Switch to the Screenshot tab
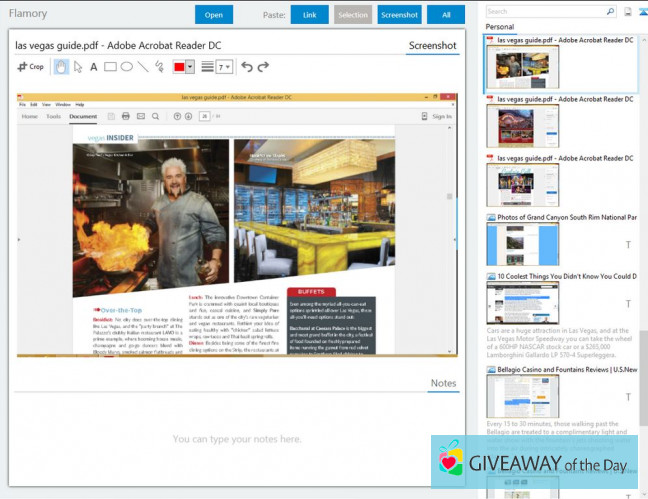The height and width of the screenshot is (499, 648). point(432,45)
